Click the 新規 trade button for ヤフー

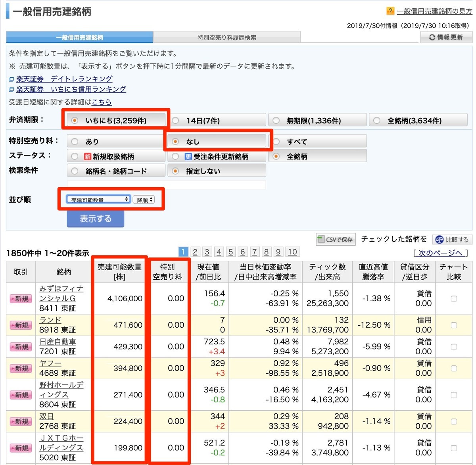(x=21, y=368)
